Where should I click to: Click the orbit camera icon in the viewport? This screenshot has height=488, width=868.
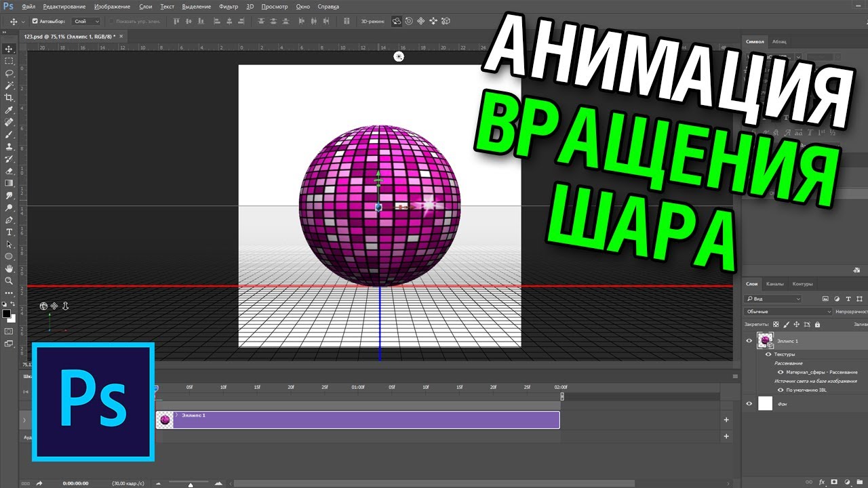point(44,306)
